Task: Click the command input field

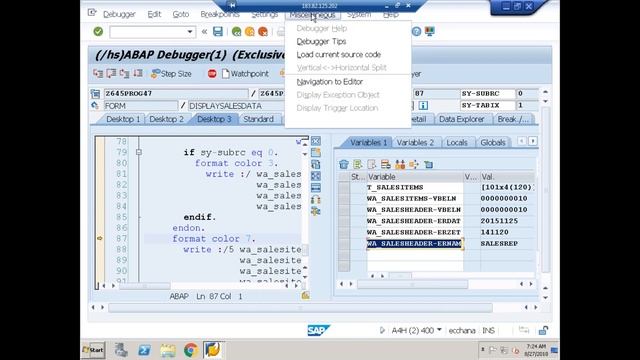Action: point(148,32)
